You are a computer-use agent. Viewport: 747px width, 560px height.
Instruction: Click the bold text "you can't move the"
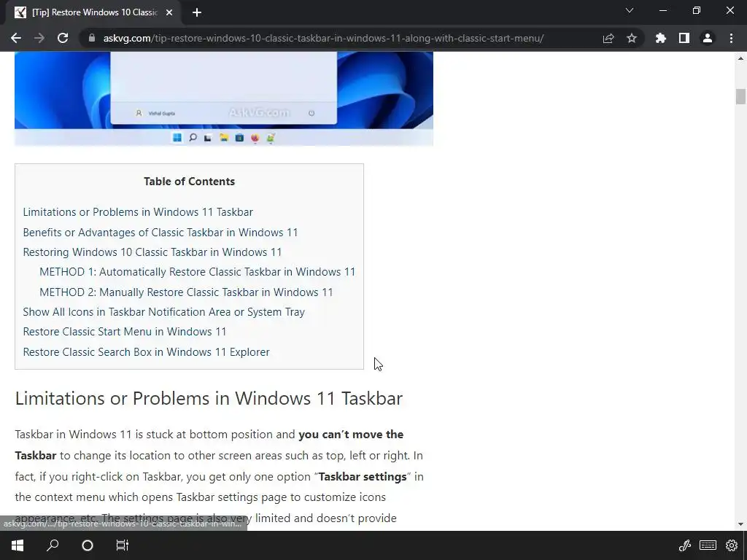pos(351,435)
